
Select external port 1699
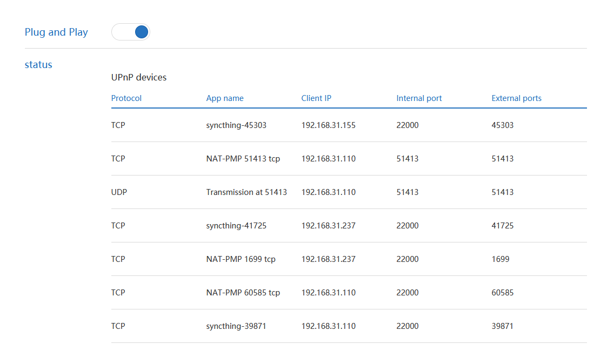[500, 259]
